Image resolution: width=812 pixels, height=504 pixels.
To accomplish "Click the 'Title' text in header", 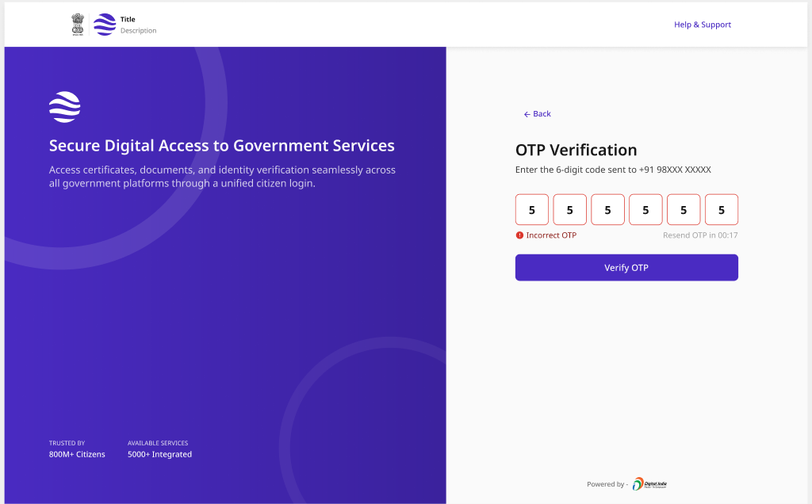I will pos(128,19).
